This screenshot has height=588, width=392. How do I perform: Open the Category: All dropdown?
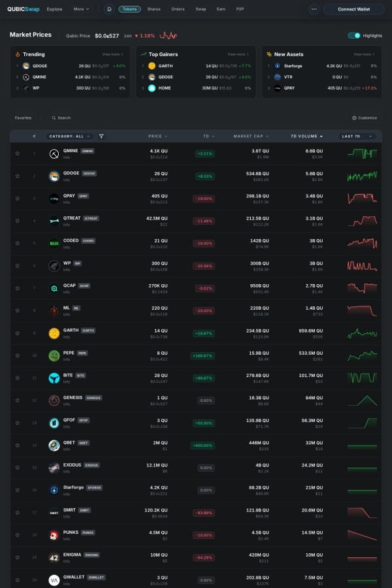tap(70, 136)
